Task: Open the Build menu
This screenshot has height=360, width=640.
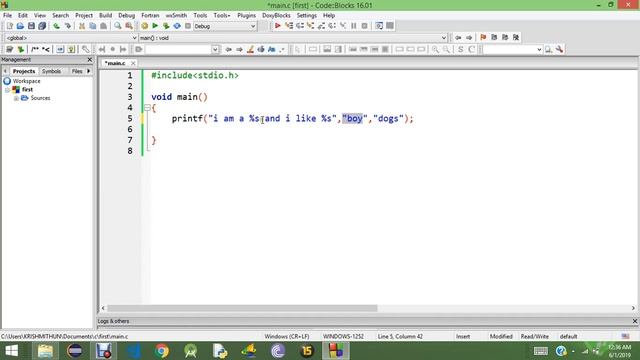Action: [x=105, y=15]
